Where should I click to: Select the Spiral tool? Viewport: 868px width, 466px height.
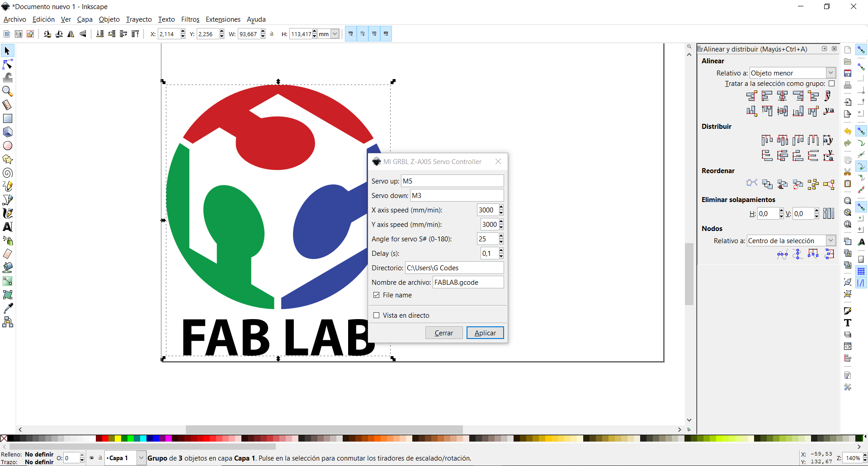click(x=8, y=173)
